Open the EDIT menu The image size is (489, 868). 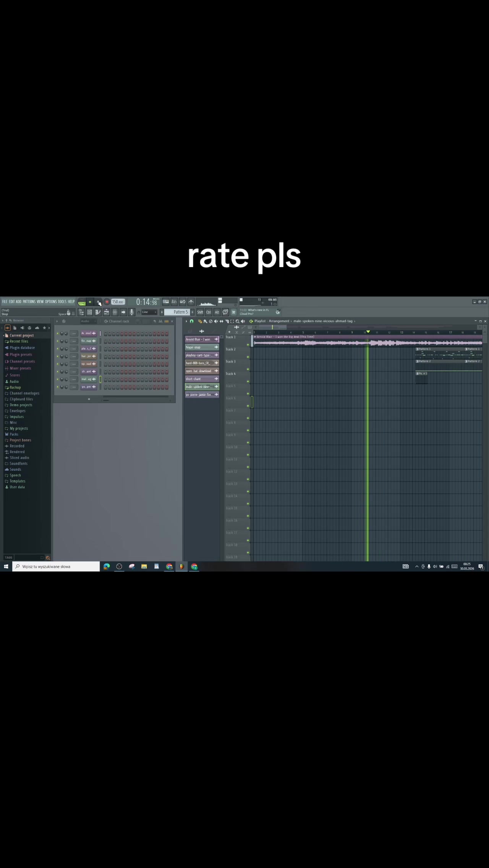click(12, 302)
